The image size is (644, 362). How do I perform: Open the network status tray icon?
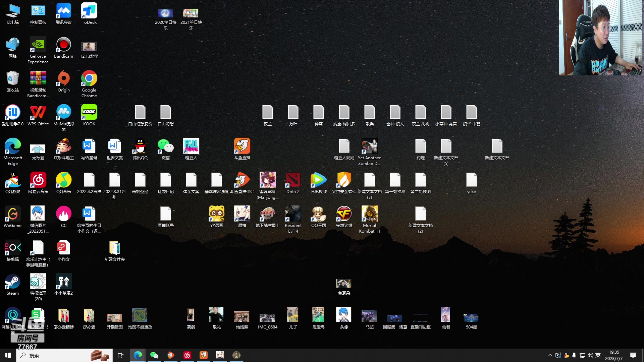pos(582,355)
